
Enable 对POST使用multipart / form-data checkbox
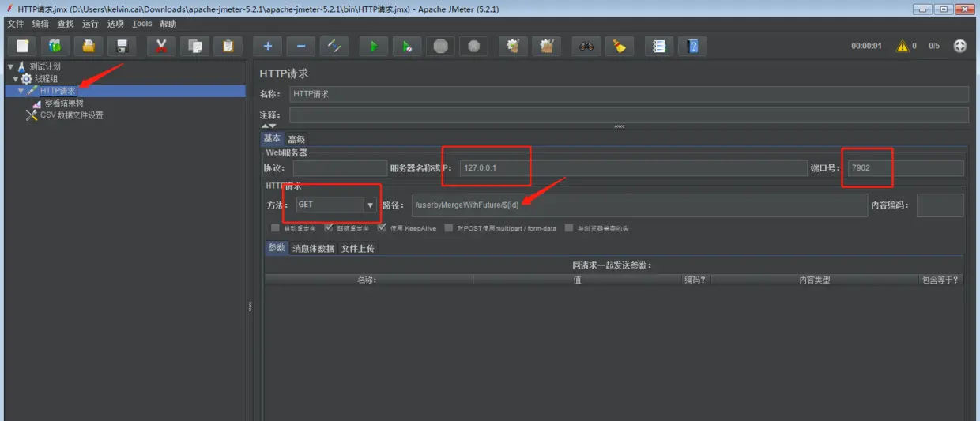449,228
